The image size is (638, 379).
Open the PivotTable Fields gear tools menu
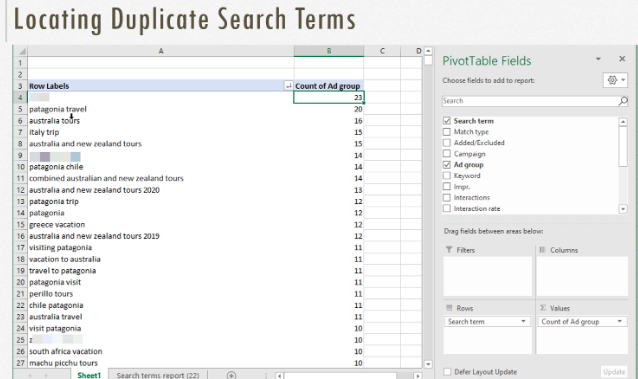(615, 80)
